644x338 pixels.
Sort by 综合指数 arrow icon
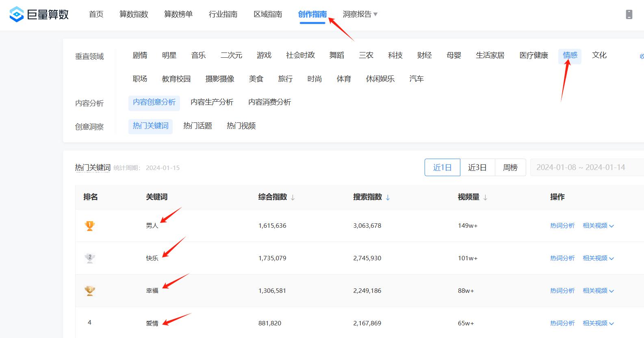click(x=293, y=197)
